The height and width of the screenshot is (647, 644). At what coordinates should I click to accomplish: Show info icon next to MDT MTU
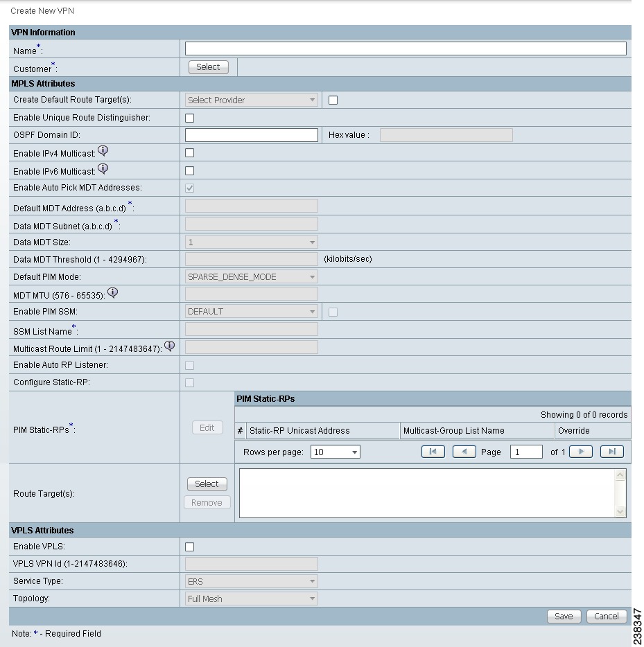point(113,293)
